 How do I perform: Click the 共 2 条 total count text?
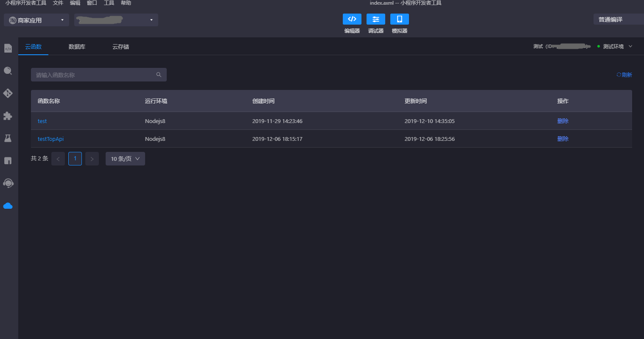pos(39,158)
